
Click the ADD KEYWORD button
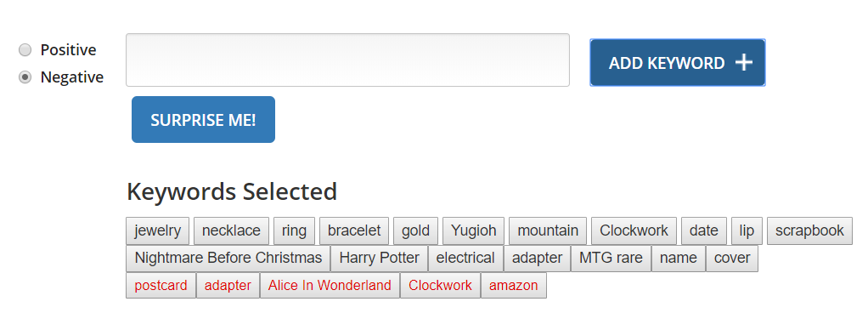[x=678, y=63]
